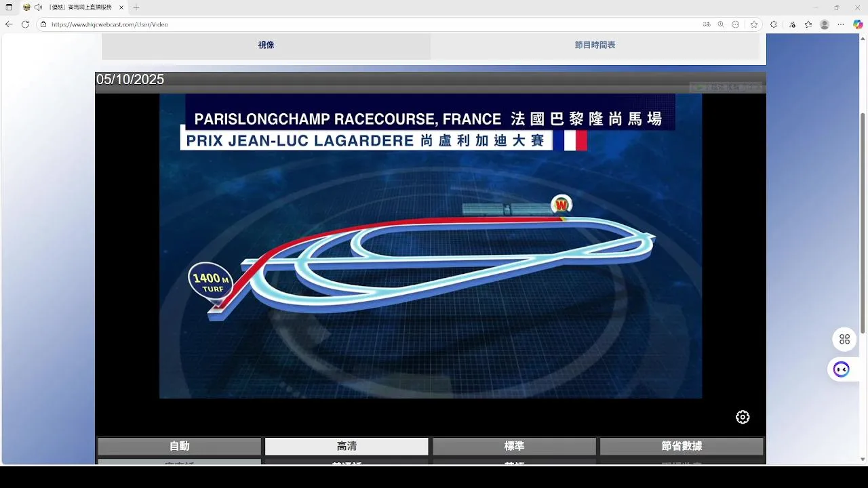Open the Copilot sidebar icon

click(x=858, y=24)
